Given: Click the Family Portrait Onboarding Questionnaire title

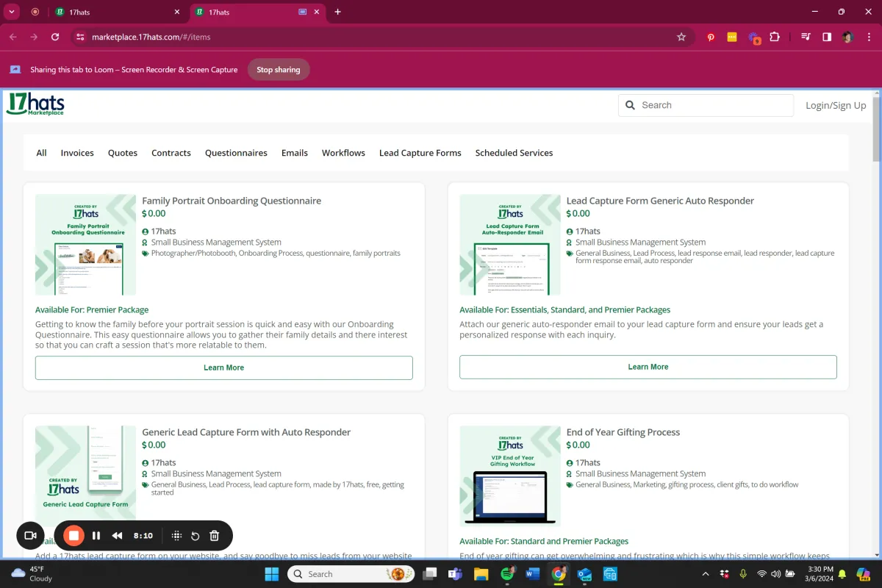Looking at the screenshot, I should coord(232,201).
